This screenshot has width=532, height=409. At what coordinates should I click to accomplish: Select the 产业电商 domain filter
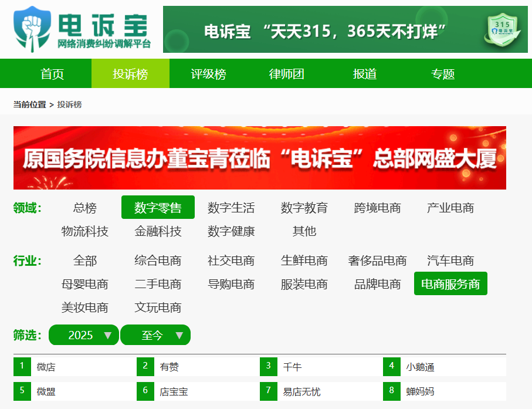click(450, 207)
